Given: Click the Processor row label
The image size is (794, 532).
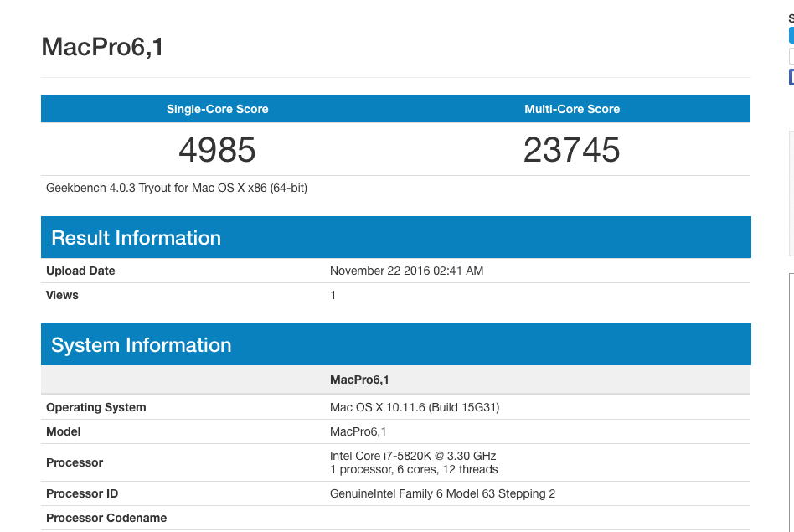Looking at the screenshot, I should [75, 462].
